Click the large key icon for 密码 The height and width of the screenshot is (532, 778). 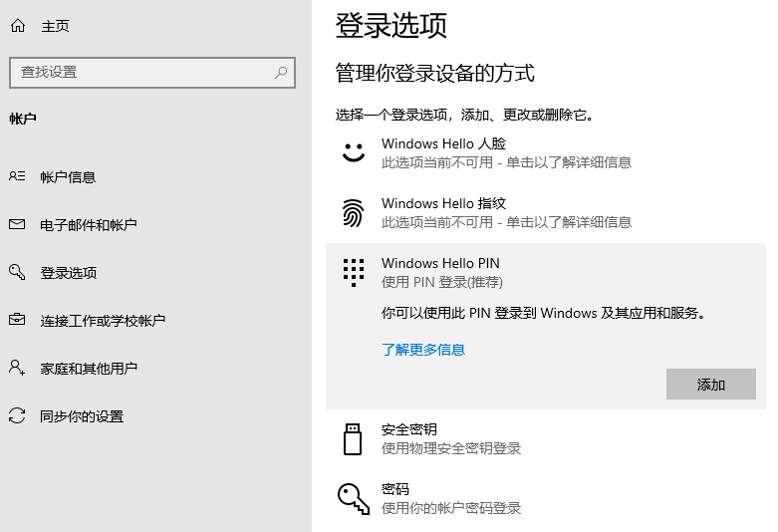click(x=354, y=499)
